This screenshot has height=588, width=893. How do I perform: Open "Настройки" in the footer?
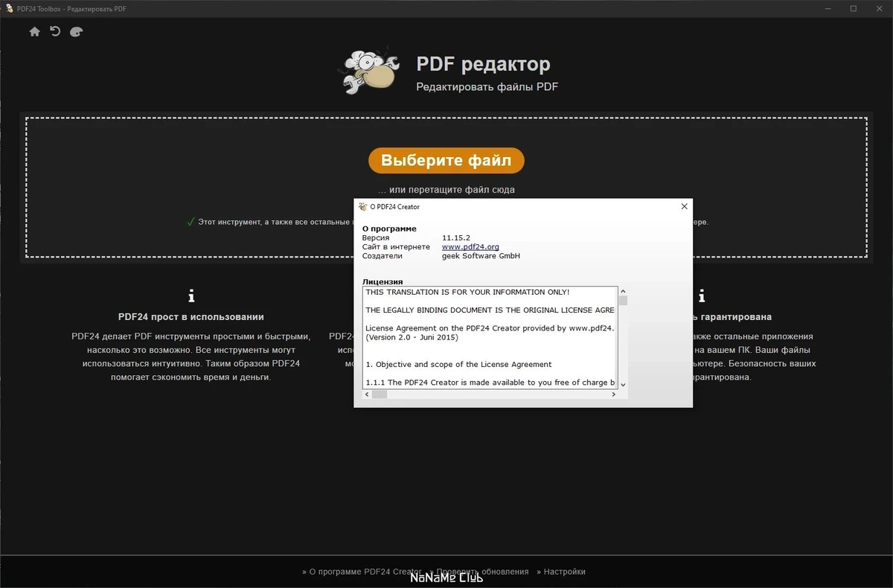[560, 572]
